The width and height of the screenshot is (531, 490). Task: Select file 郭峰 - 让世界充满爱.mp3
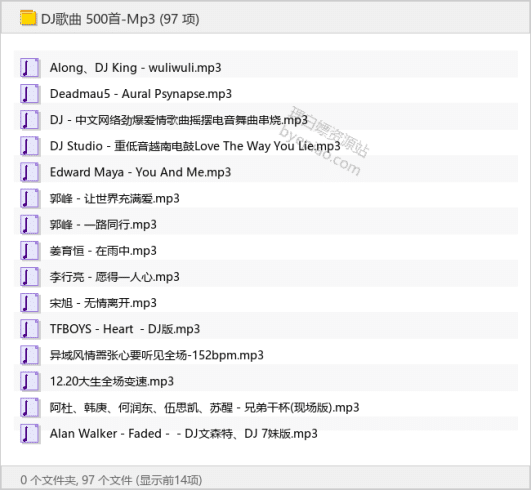(x=115, y=198)
